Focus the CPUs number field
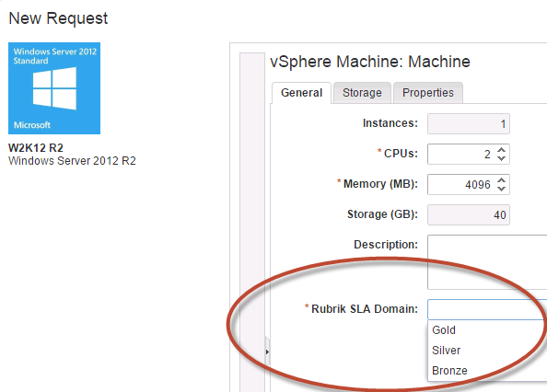Image resolution: width=547 pixels, height=392 pixels. (x=461, y=154)
